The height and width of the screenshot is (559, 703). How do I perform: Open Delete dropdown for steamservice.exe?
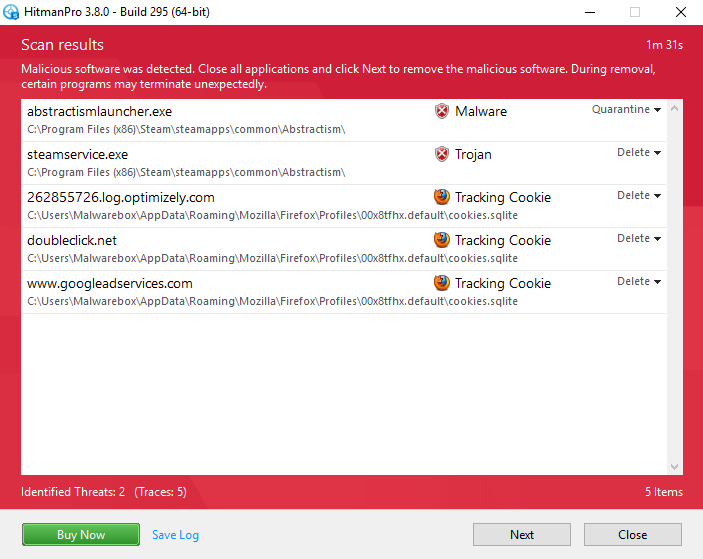point(639,153)
